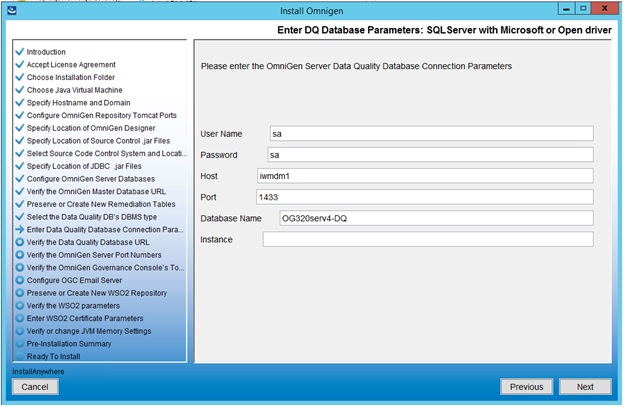Select the Choose Installation Folder step text
624x407 pixels.
(71, 77)
